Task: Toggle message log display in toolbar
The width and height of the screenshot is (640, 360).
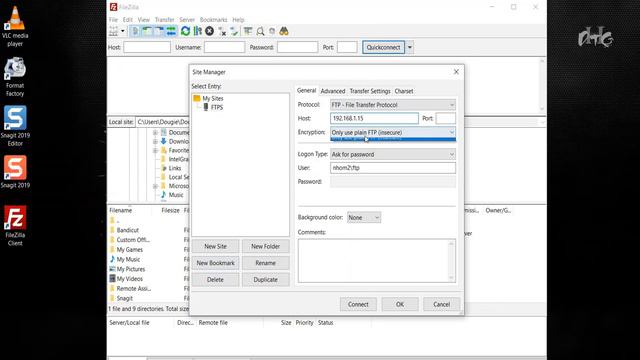Action: 135,31
